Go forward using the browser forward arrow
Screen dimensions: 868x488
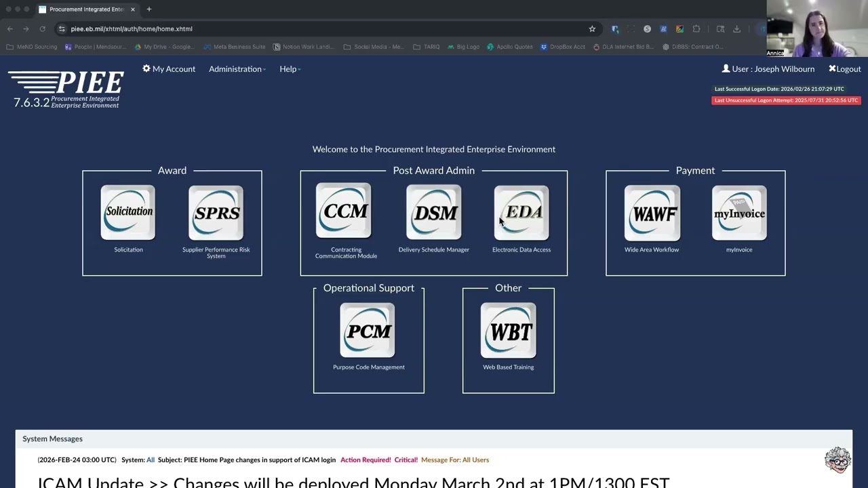26,29
